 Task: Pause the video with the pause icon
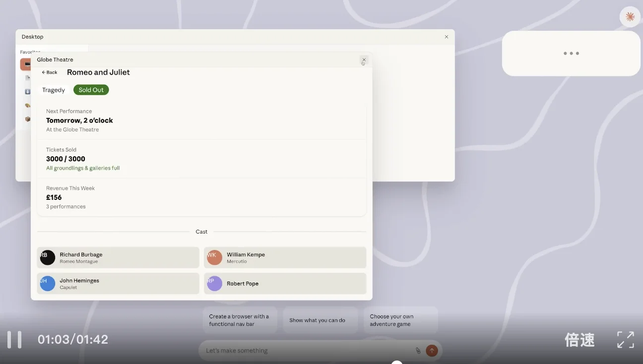tap(14, 340)
